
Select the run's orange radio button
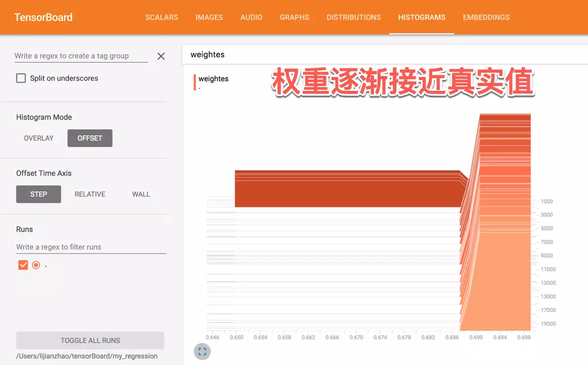click(36, 265)
